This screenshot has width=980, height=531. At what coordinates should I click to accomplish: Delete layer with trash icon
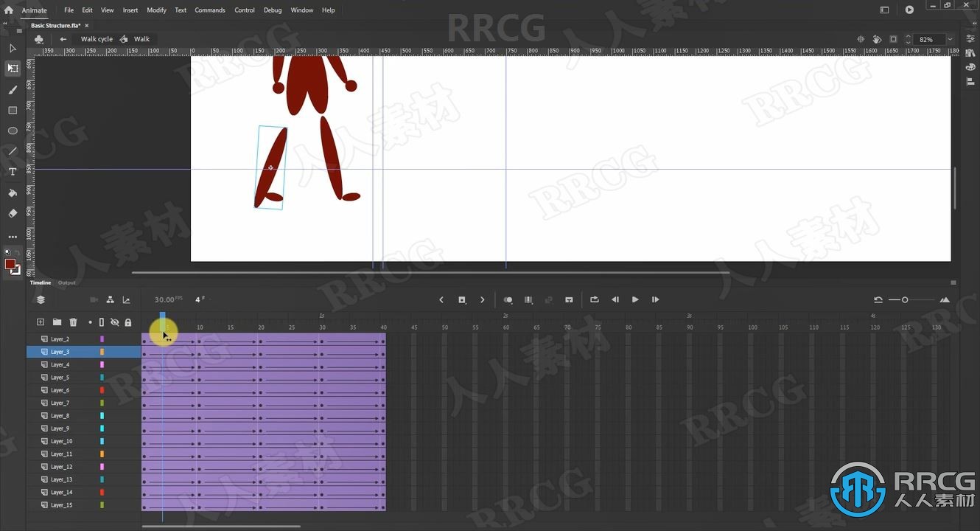point(73,322)
